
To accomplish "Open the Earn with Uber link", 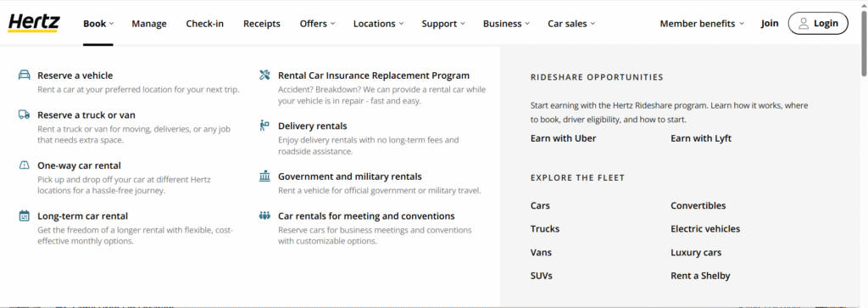I will point(563,138).
